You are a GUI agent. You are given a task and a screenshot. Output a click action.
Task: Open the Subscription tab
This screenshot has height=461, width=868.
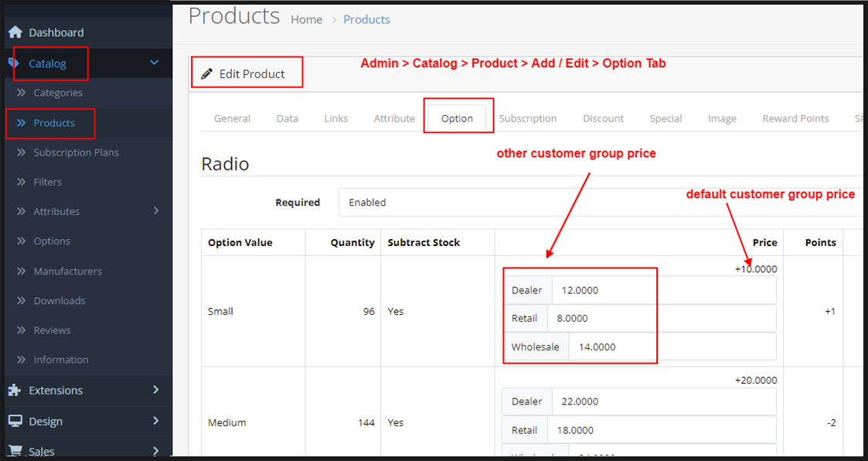527,118
